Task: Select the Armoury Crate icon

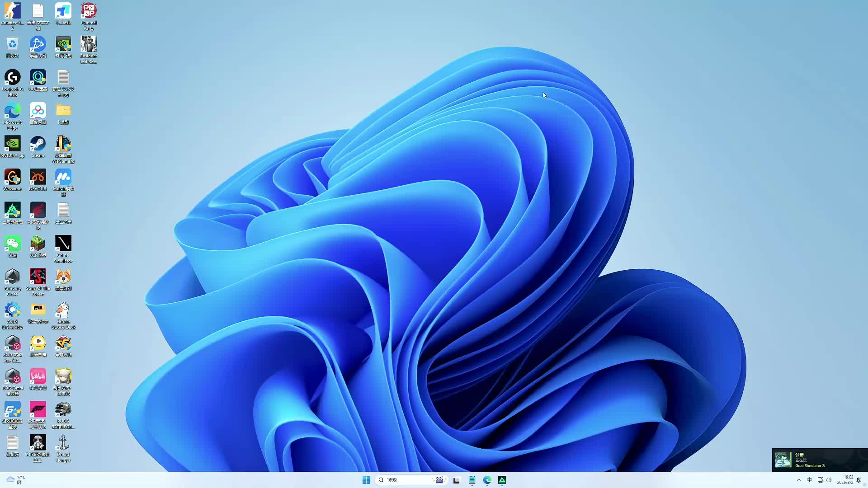Action: tap(13, 278)
